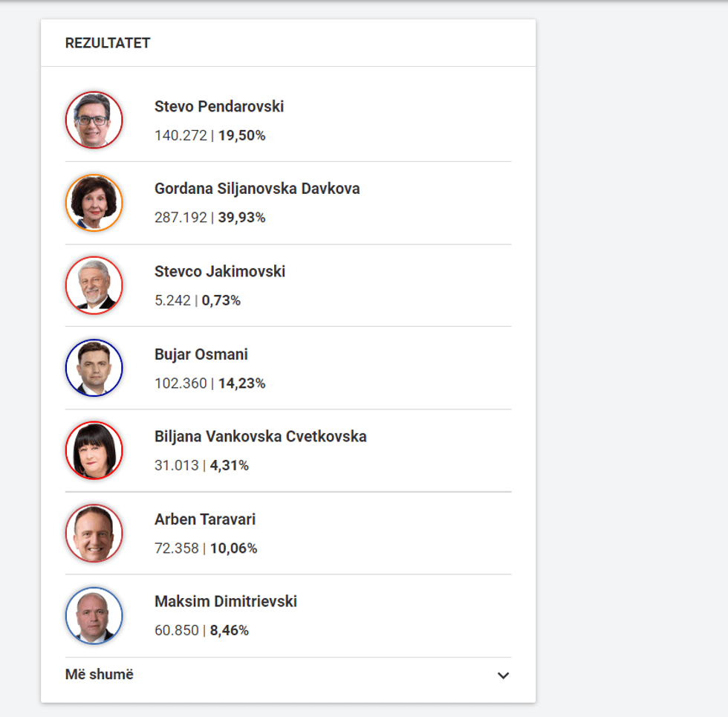This screenshot has height=717, width=728.
Task: Click Stevco Jakimovski's round portrait
Action: click(x=94, y=285)
